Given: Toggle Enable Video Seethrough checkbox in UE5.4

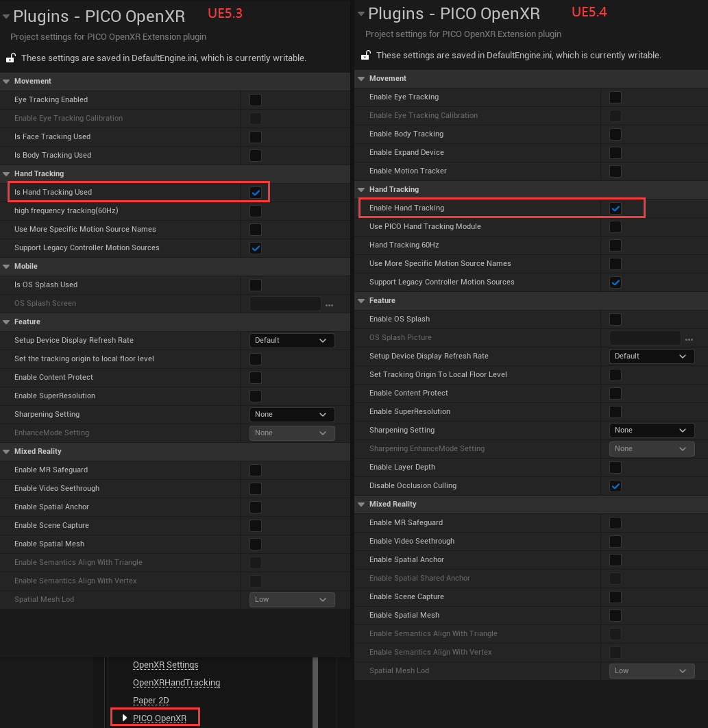Looking at the screenshot, I should (615, 542).
